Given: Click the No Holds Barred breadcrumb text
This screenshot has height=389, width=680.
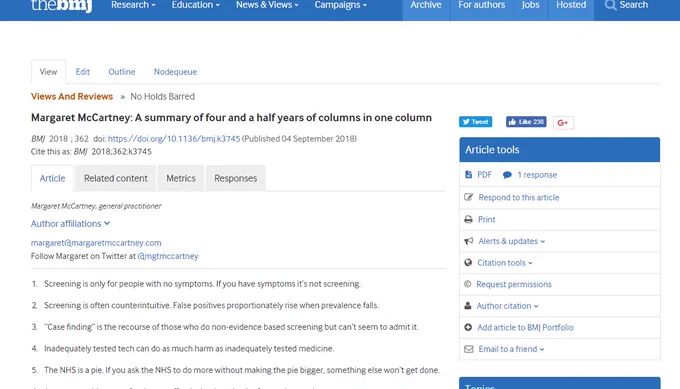Looking at the screenshot, I should pyautogui.click(x=163, y=96).
